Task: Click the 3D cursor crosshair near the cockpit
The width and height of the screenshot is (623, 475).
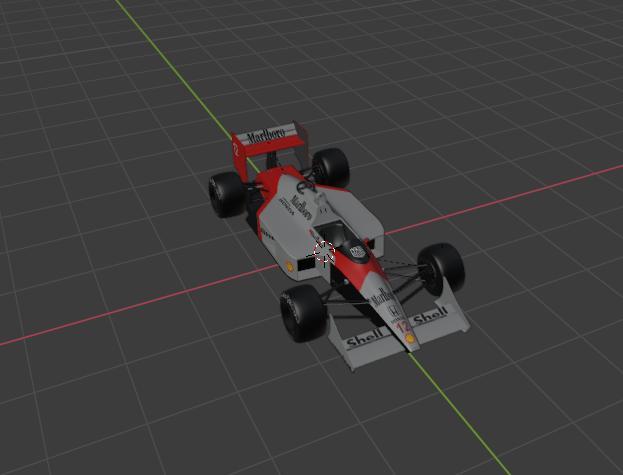Action: pos(325,252)
